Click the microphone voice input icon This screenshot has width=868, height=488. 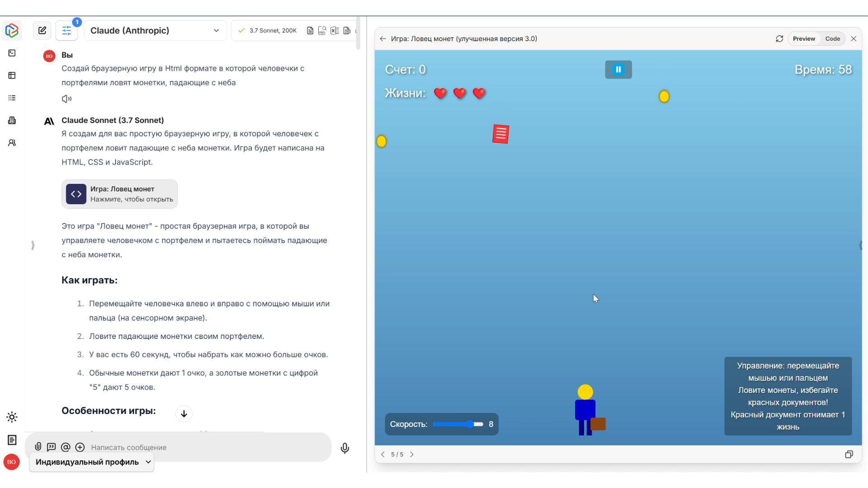click(344, 448)
